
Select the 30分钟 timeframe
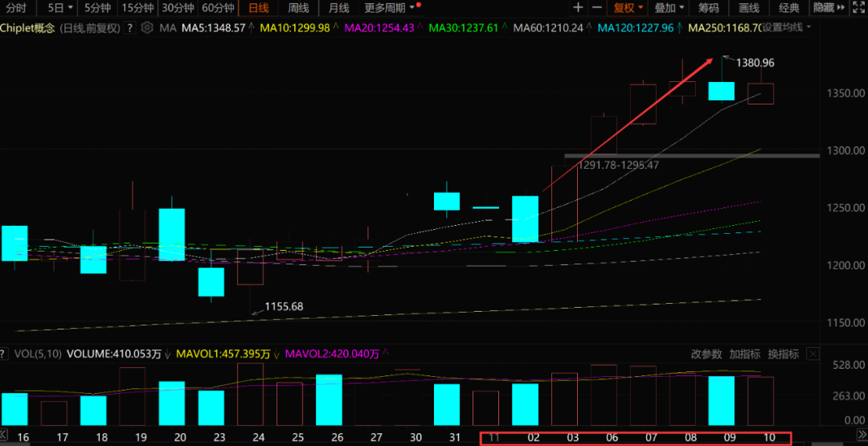pos(178,8)
